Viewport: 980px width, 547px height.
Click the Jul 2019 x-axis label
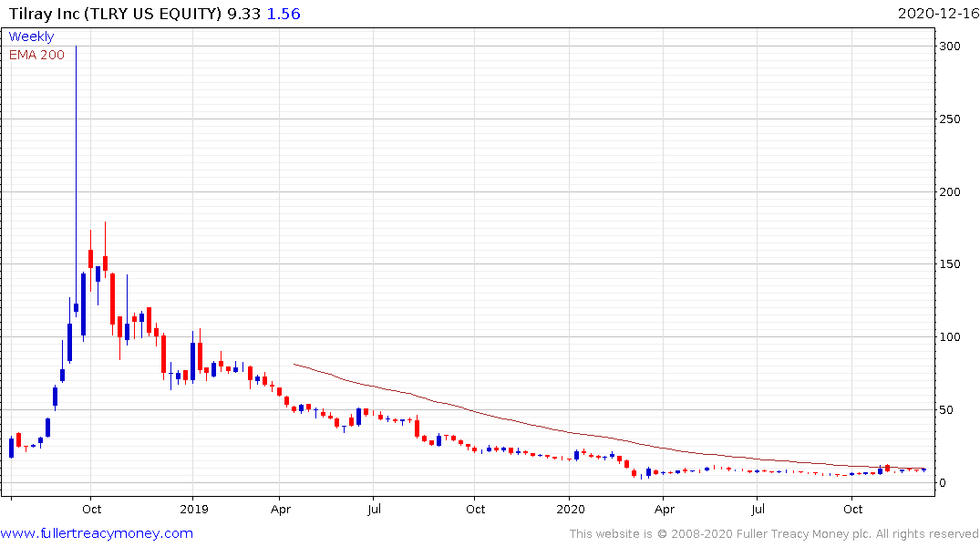click(374, 509)
